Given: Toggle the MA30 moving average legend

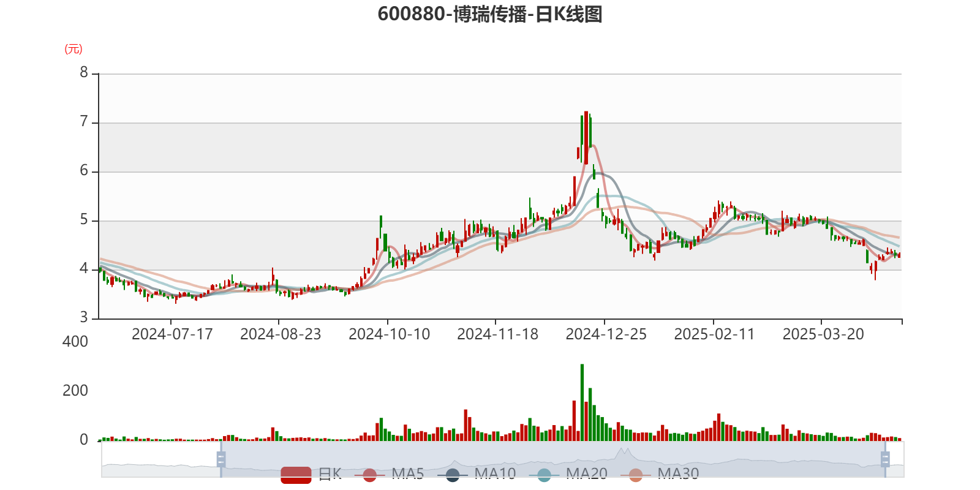Looking at the screenshot, I should 660,474.
